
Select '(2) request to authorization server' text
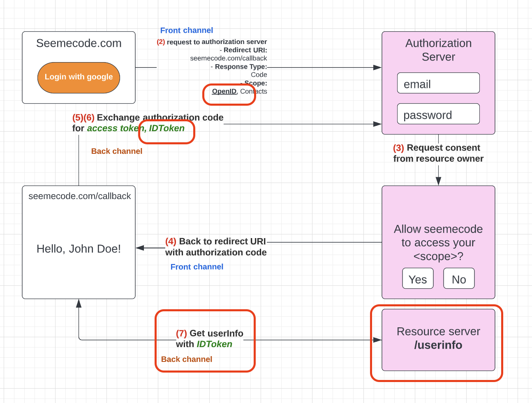(212, 42)
